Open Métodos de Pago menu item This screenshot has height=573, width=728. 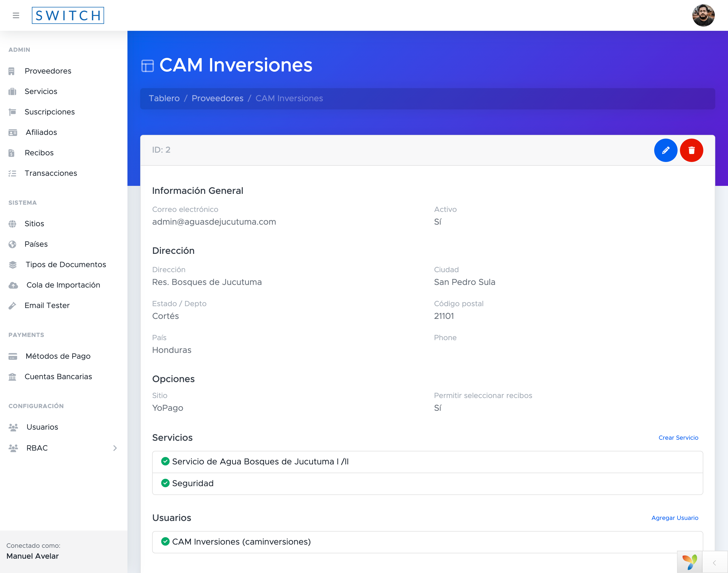tap(58, 356)
